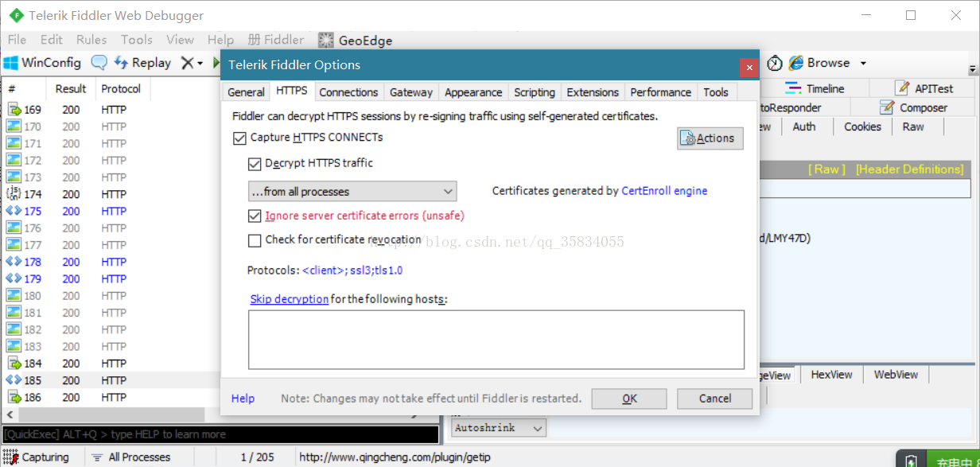Click session 169 green arrow icon
980x467 pixels.
point(14,110)
